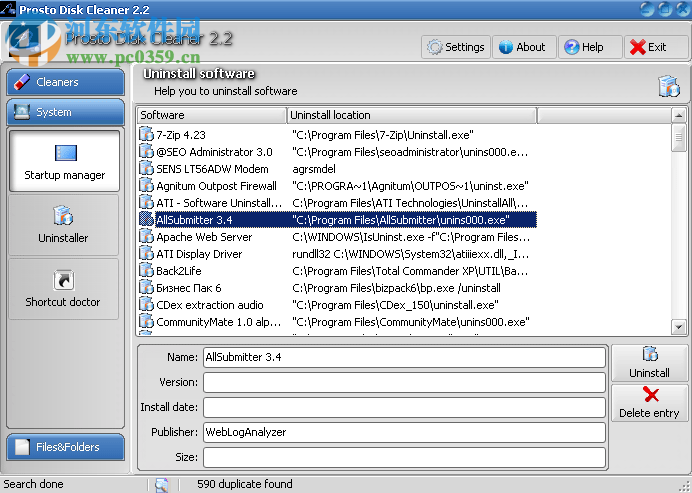Image resolution: width=692 pixels, height=493 pixels.
Task: Select the System section
Action: coord(66,112)
